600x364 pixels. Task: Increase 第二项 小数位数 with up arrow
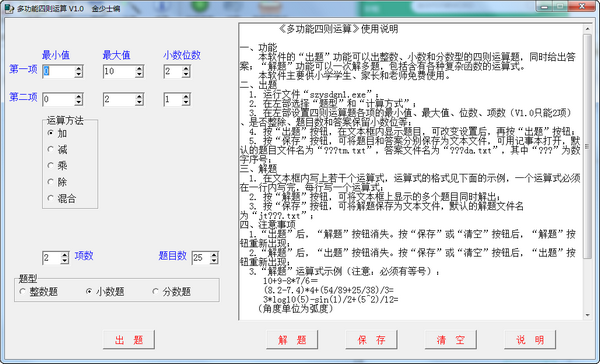(186, 96)
